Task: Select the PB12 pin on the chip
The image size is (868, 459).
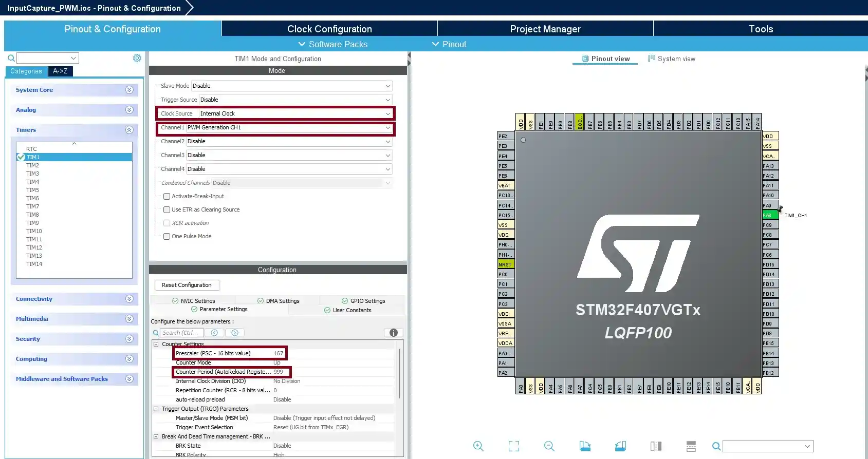Action: [x=770, y=373]
